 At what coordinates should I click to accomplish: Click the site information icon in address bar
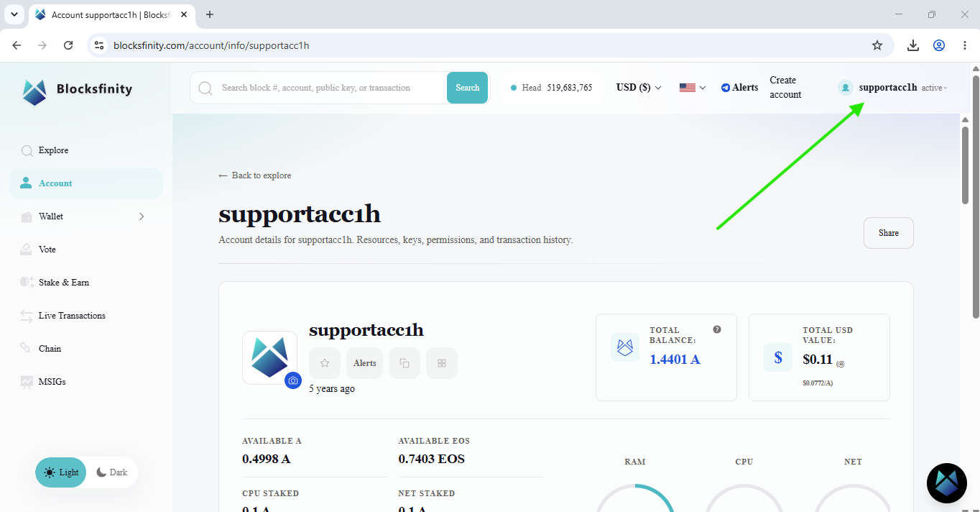[100, 45]
